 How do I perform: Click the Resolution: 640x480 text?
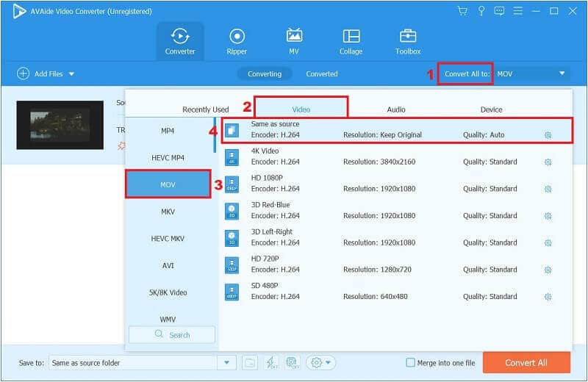[x=376, y=297]
